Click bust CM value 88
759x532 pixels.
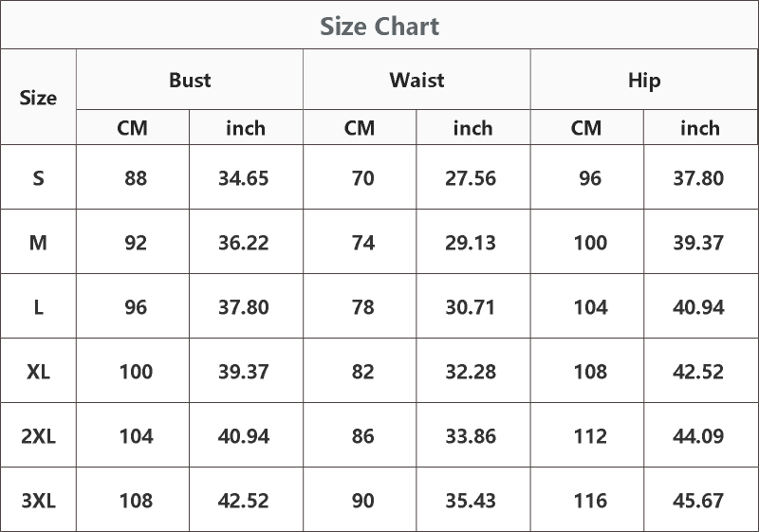pos(136,178)
